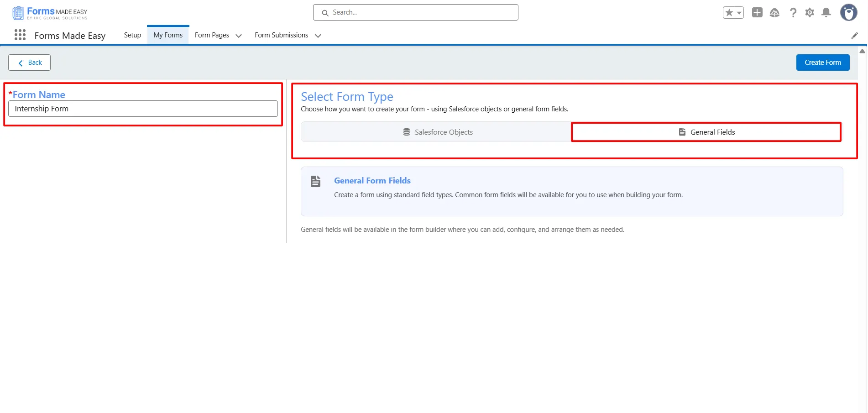Switch to the My Forms tab

click(x=168, y=35)
